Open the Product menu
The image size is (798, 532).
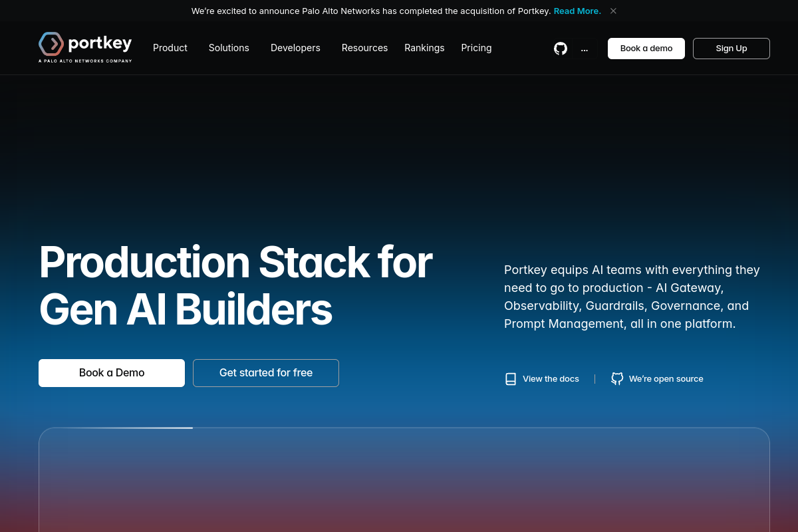point(170,48)
